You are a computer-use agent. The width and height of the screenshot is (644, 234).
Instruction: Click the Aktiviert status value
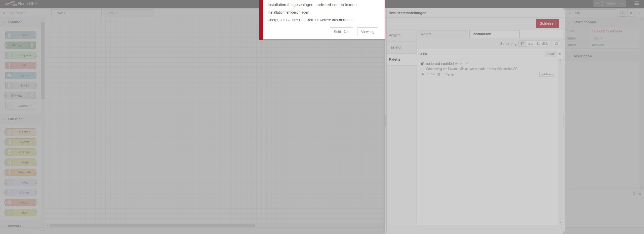point(598,45)
